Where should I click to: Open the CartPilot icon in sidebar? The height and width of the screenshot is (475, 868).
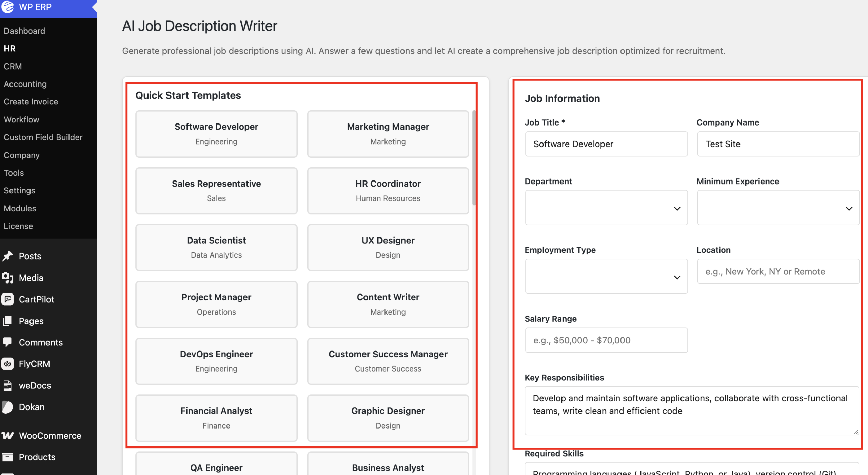[x=7, y=299]
